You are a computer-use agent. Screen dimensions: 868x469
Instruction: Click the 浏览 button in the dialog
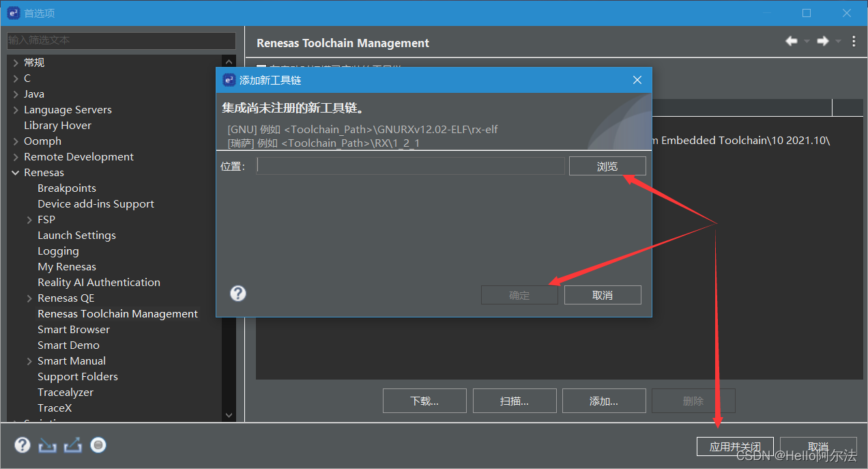click(607, 165)
